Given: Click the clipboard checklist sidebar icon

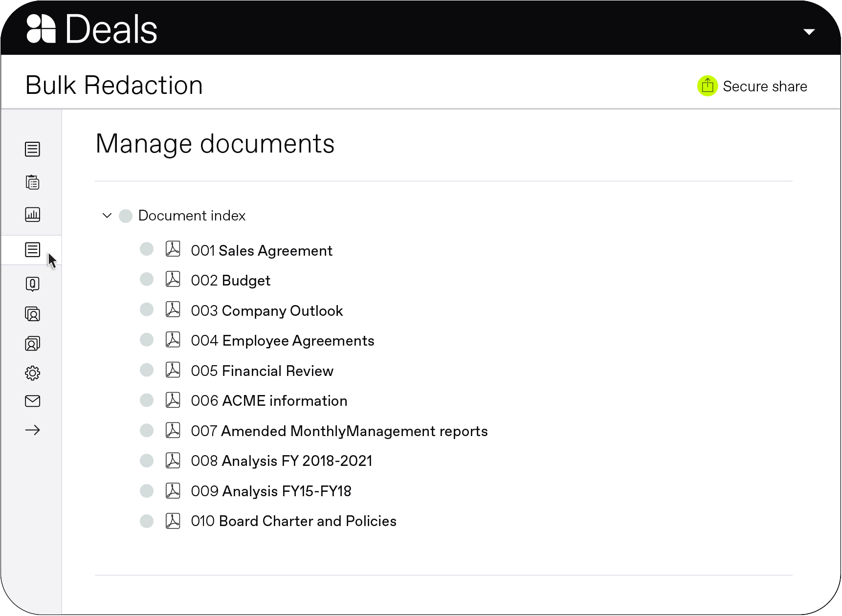Looking at the screenshot, I should [x=32, y=182].
